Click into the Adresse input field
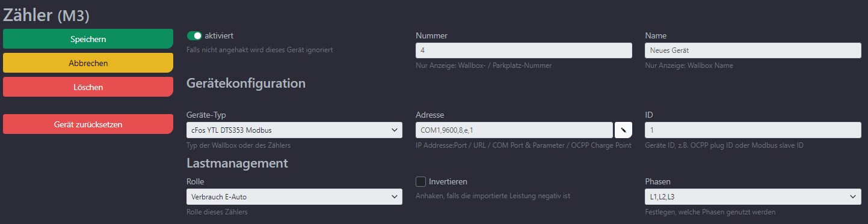The height and width of the screenshot is (224, 868). coord(514,130)
